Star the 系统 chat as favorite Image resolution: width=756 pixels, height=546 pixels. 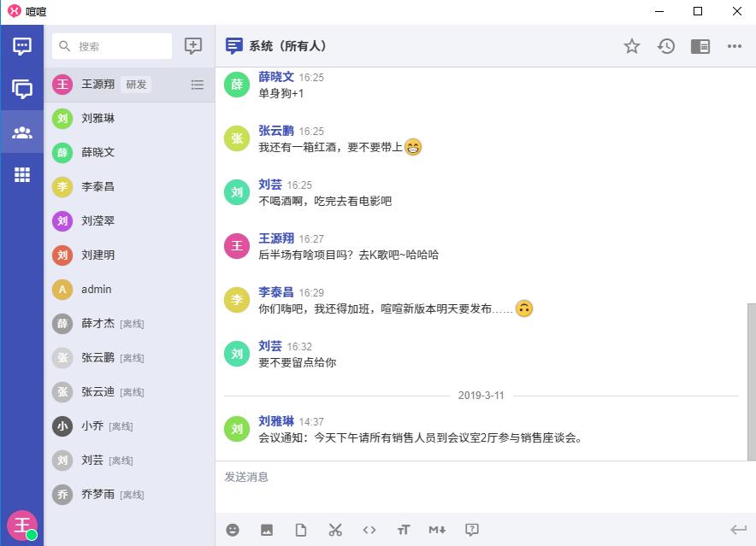[632, 46]
